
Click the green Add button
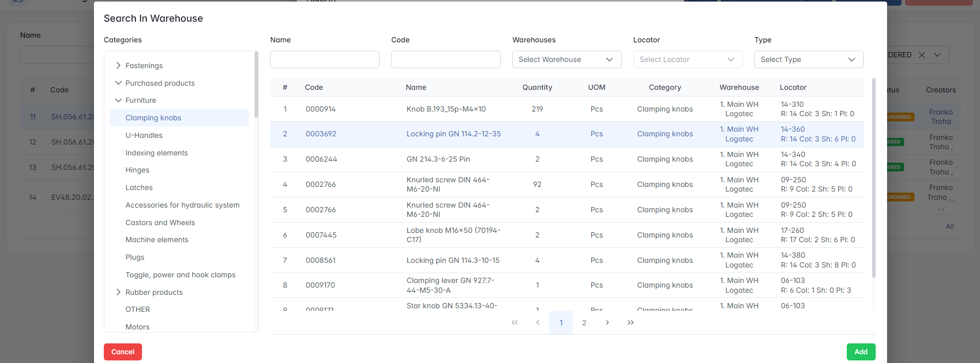pos(861,352)
